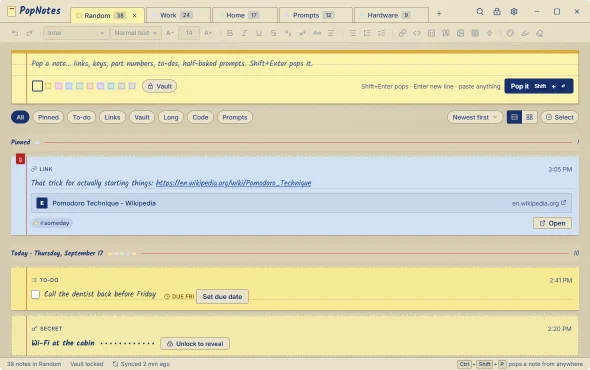Filter notes by Links
Image resolution: width=590 pixels, height=370 pixels.
point(112,117)
